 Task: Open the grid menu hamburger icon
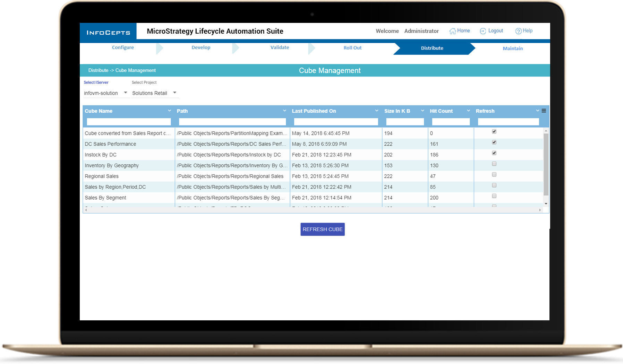544,111
